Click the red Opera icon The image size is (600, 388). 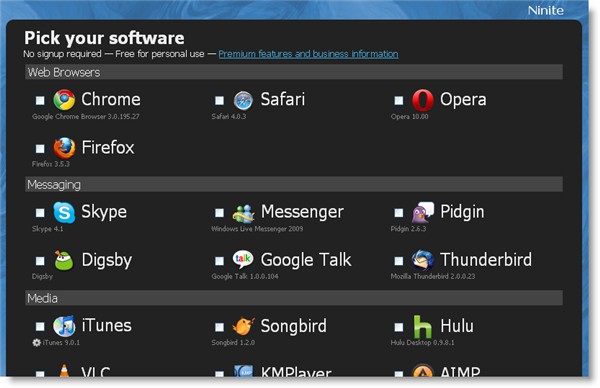(422, 100)
